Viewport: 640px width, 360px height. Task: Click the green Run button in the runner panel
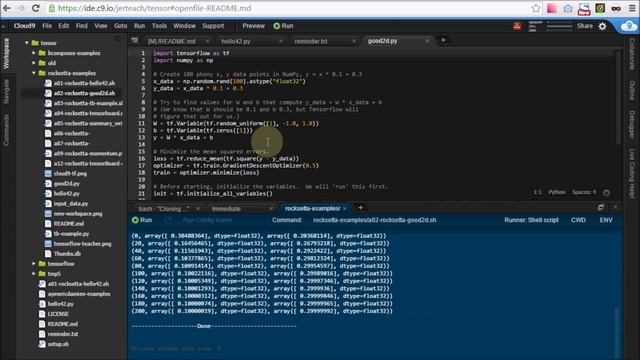tap(142, 220)
